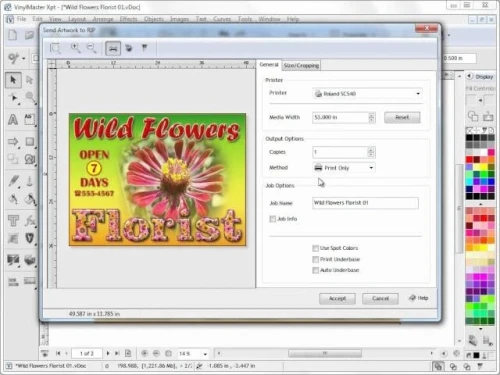
Task: Open the Printer dropdown showing Roland SC540
Action: [367, 94]
